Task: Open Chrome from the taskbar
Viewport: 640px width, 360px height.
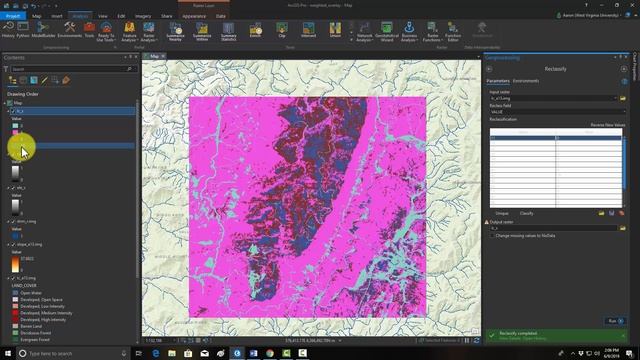Action: (x=270, y=353)
